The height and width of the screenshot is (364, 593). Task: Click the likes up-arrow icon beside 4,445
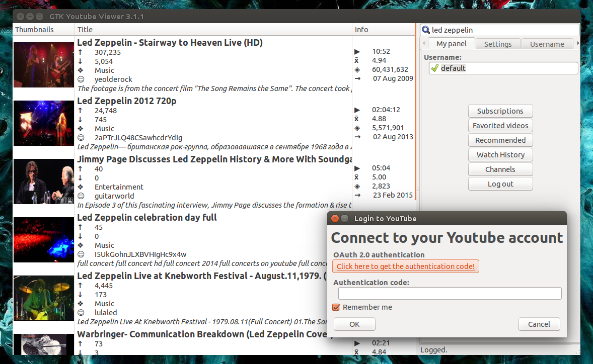point(80,286)
